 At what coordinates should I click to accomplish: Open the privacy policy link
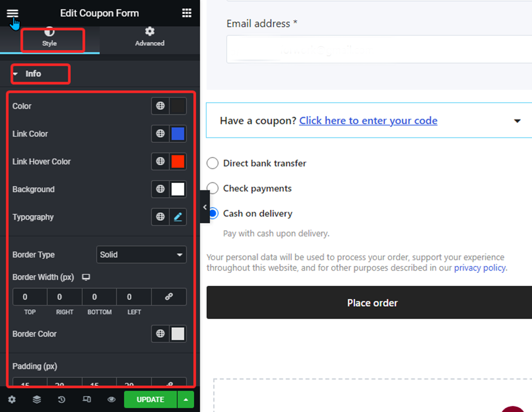pos(479,268)
